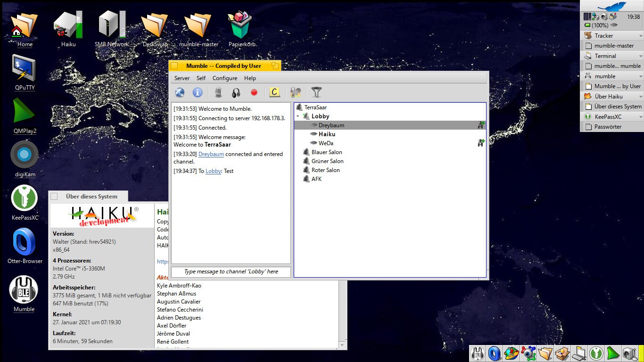
Task: Switch to 'Mumble ... by User' Deskbar entry
Action: coord(612,86)
